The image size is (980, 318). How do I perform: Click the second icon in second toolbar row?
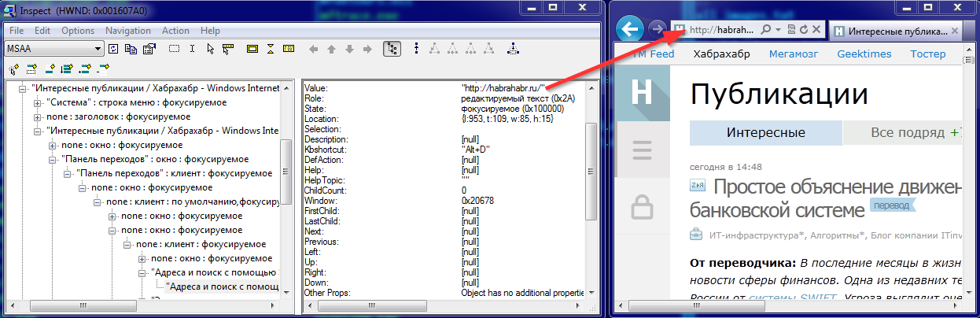click(32, 68)
